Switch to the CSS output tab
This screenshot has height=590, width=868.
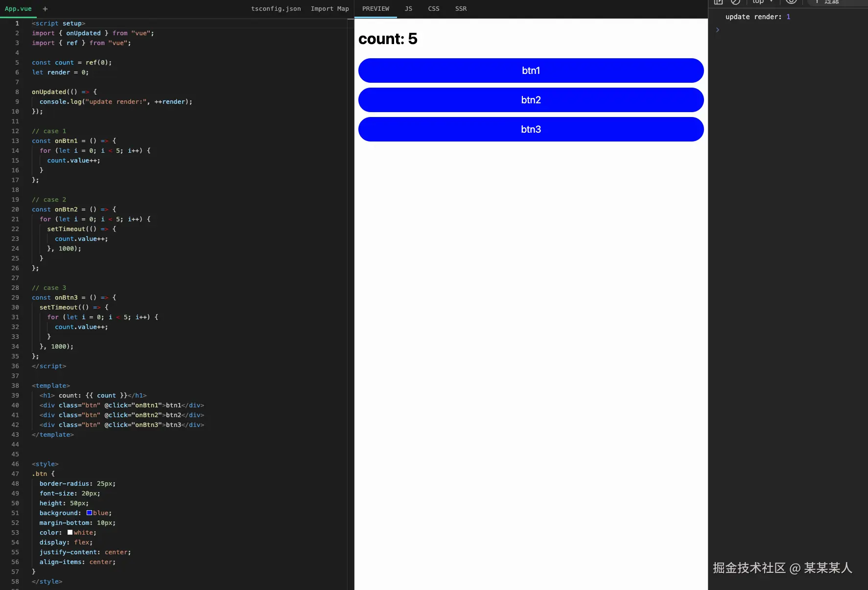(433, 9)
